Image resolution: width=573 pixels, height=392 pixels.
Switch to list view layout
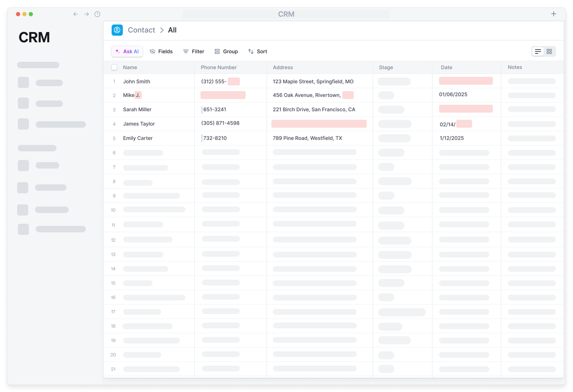538,52
